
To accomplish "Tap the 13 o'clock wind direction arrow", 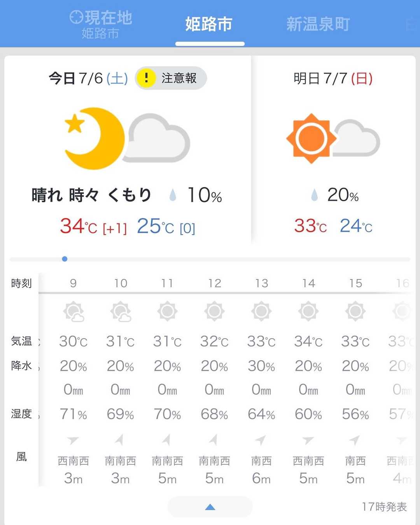I will 261,440.
